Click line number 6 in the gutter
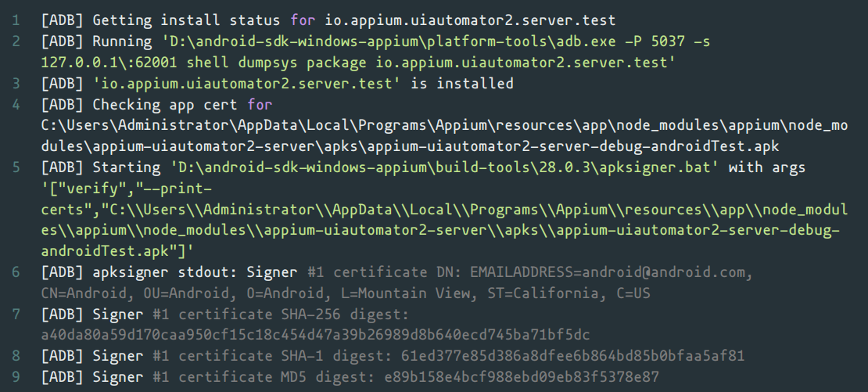Screen dimensions: 868x392 [x=16, y=272]
